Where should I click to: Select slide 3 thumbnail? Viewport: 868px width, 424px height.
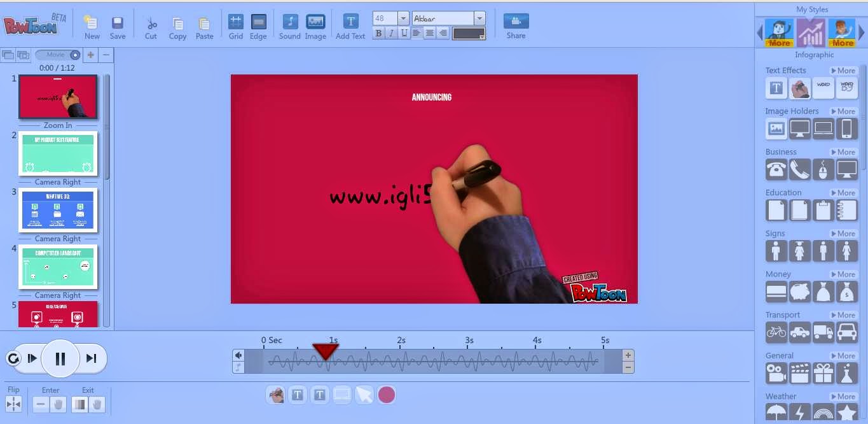(58, 210)
